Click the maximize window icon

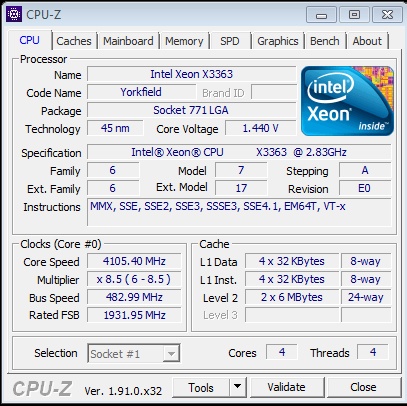(x=354, y=15)
